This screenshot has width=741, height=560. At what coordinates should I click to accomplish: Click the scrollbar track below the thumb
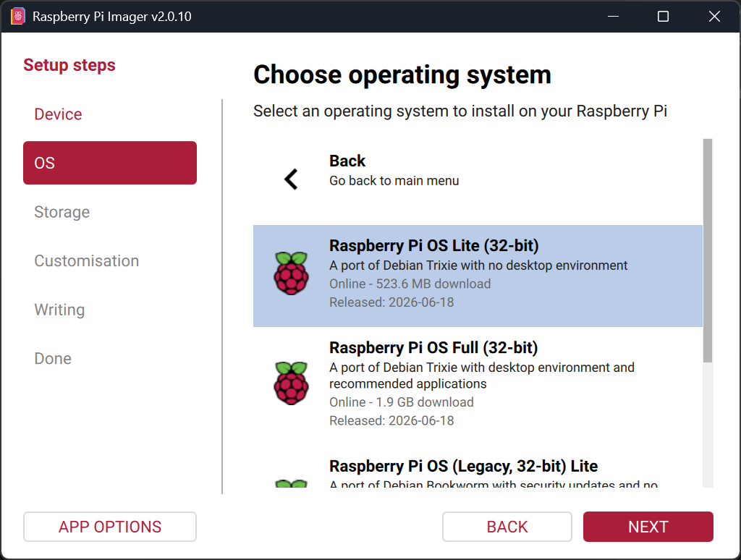click(x=708, y=425)
